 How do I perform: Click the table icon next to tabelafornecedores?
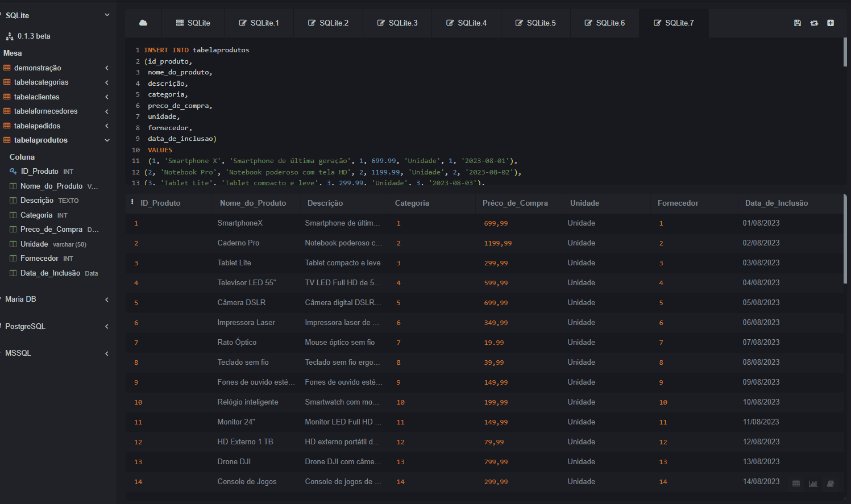pyautogui.click(x=7, y=111)
